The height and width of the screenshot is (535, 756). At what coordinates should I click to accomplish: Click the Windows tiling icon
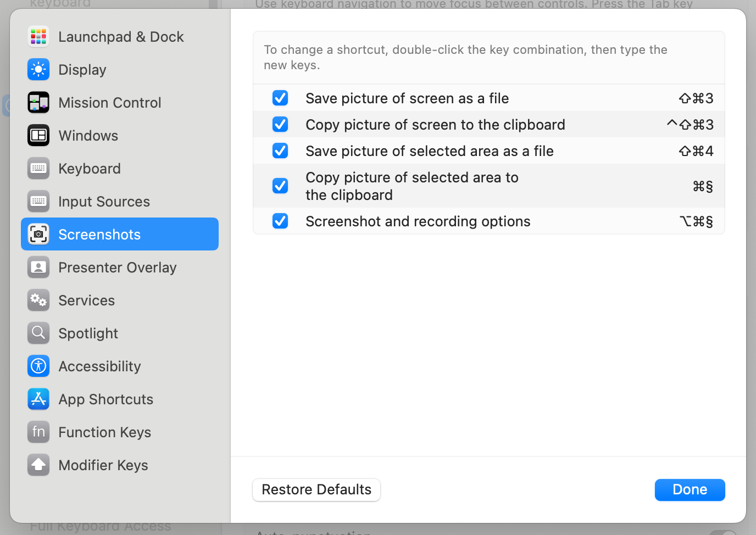[x=38, y=136]
